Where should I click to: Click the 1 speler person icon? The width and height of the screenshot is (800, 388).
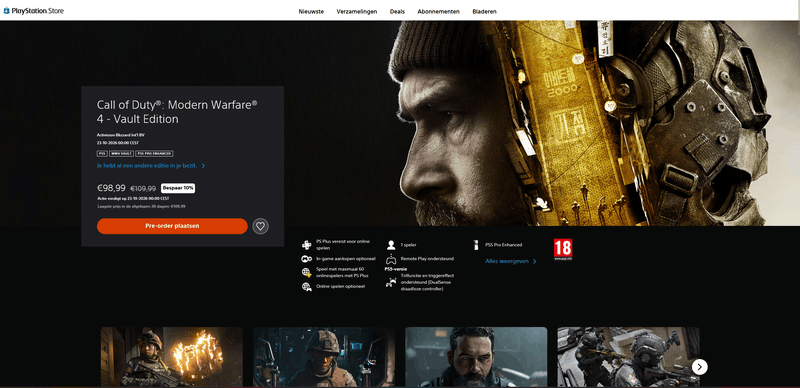coord(391,245)
